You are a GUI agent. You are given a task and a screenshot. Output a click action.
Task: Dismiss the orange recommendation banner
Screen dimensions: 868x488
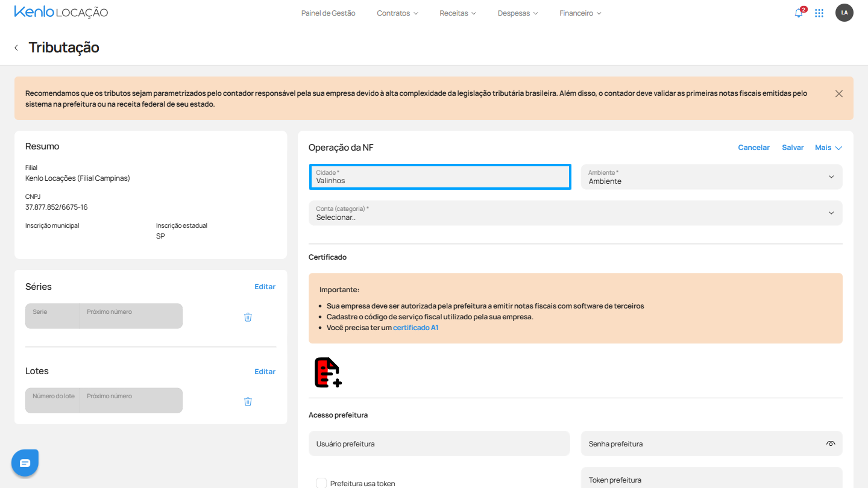point(839,93)
